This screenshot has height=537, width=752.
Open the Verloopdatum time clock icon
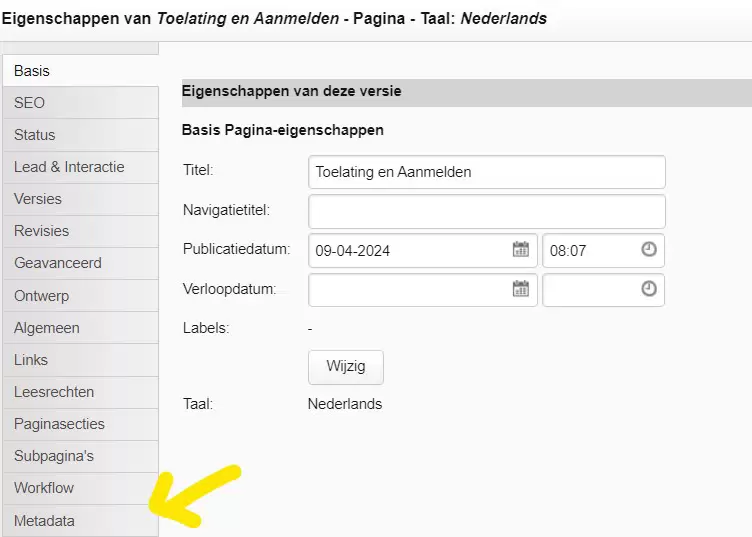point(649,289)
